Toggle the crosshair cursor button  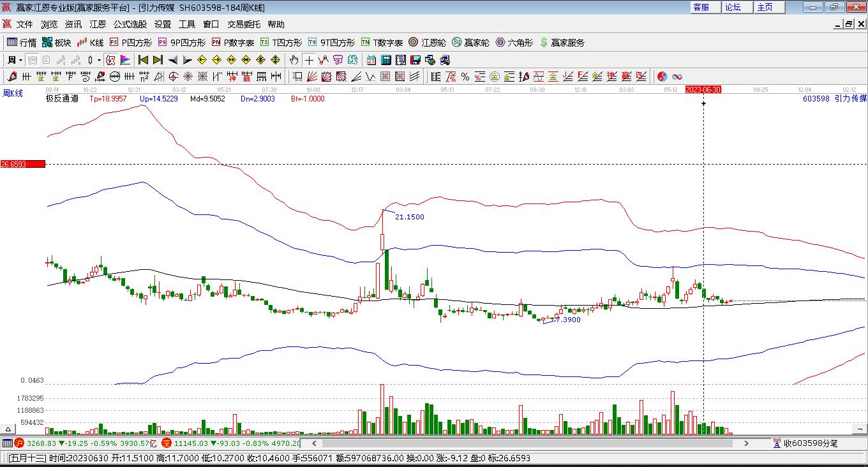(310, 60)
